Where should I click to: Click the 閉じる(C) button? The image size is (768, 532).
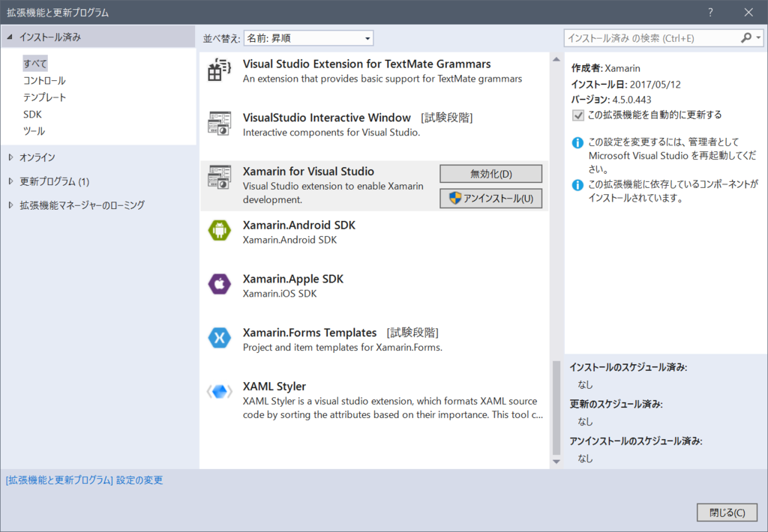tap(727, 513)
